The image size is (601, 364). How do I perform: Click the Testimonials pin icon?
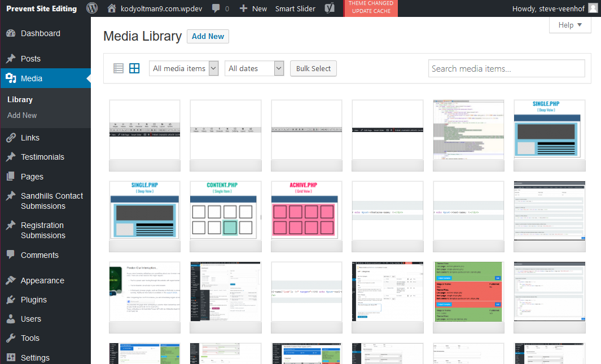[x=11, y=157]
